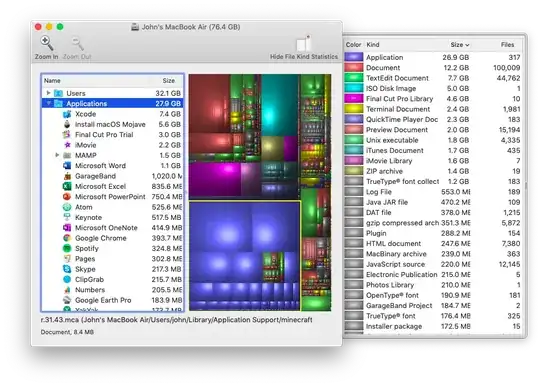Select the Google Earth Pro icon
Viewport: 540px width, 387px height.
point(67,300)
